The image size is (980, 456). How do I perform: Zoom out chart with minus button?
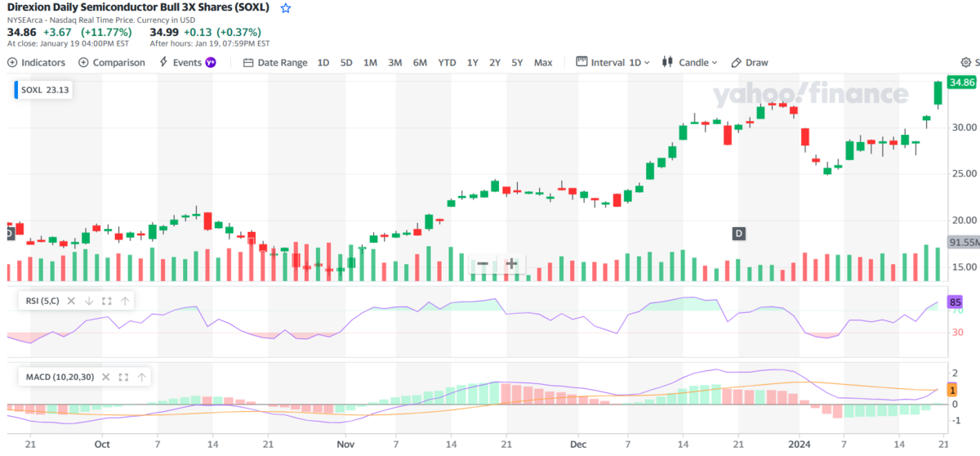point(483,264)
